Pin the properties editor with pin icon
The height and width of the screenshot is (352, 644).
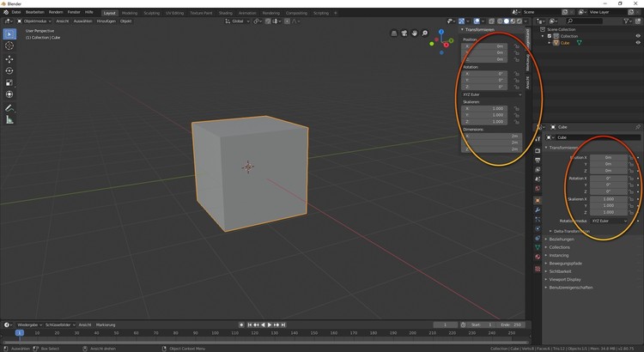click(638, 127)
